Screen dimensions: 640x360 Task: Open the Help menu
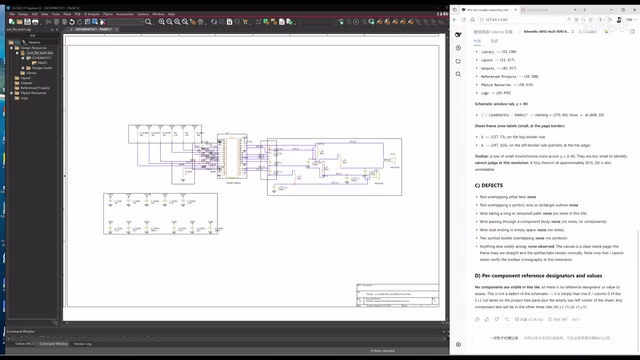point(171,14)
